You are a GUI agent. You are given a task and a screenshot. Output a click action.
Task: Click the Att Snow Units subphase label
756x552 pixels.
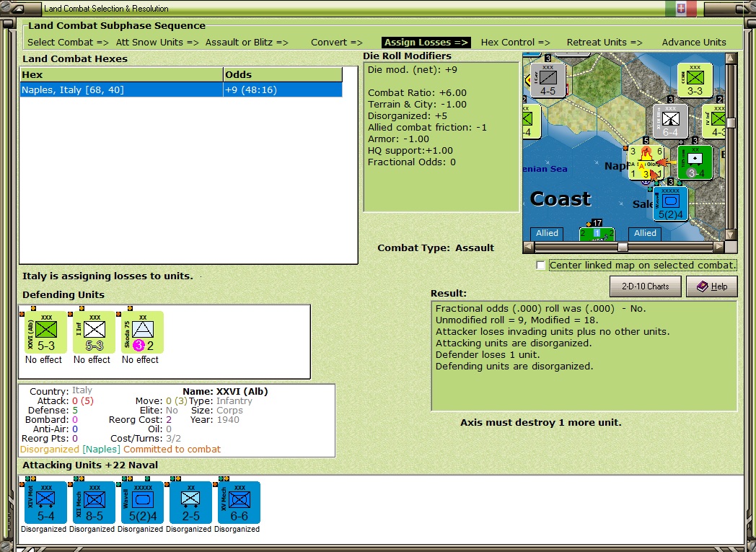(x=157, y=43)
